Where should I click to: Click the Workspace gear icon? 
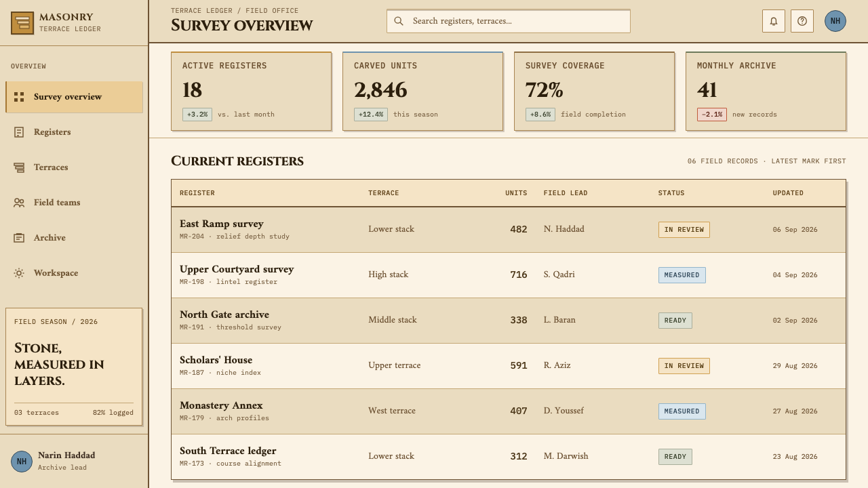[19, 273]
